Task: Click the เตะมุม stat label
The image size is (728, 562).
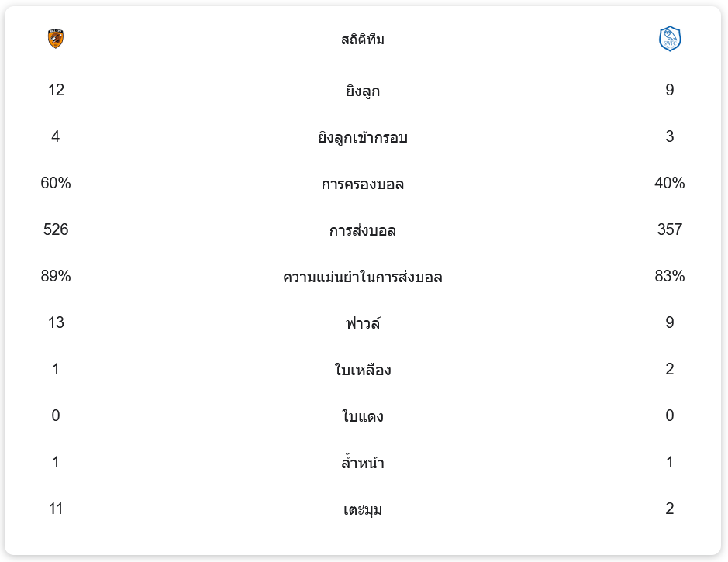Action: (x=363, y=509)
